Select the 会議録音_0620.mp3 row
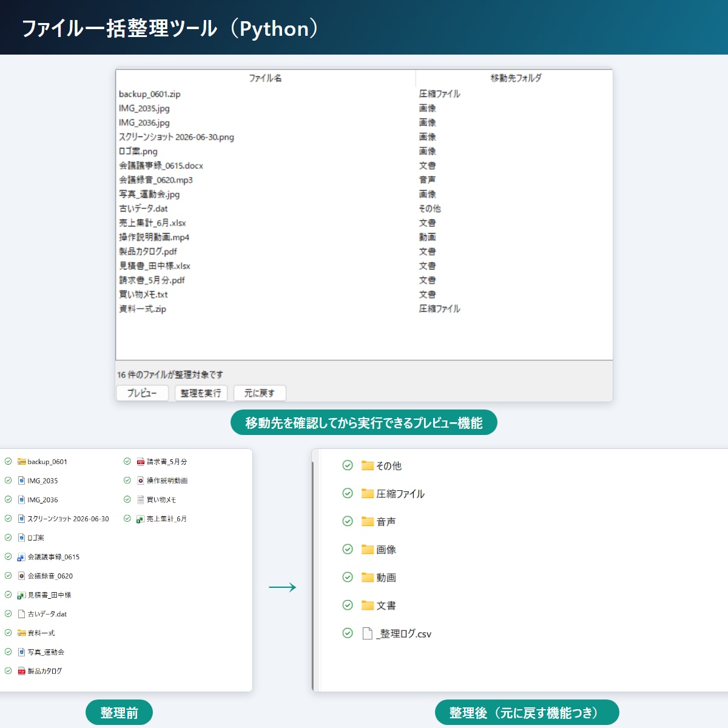 [x=364, y=180]
